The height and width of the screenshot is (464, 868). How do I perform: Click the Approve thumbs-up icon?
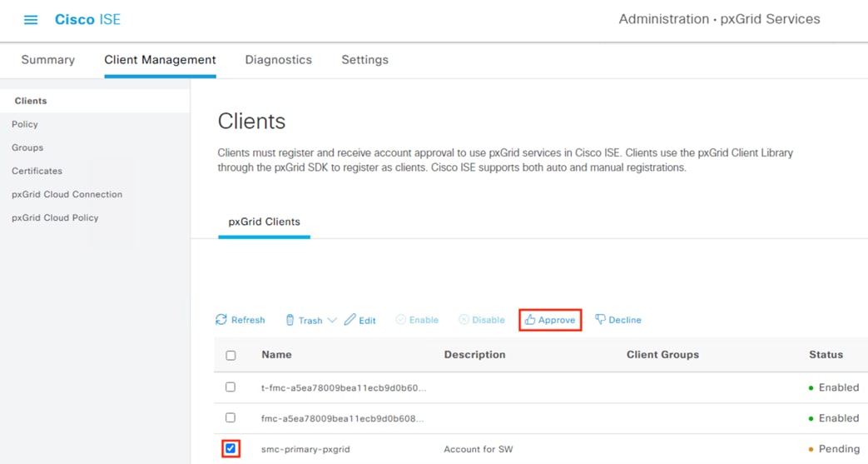pos(530,319)
